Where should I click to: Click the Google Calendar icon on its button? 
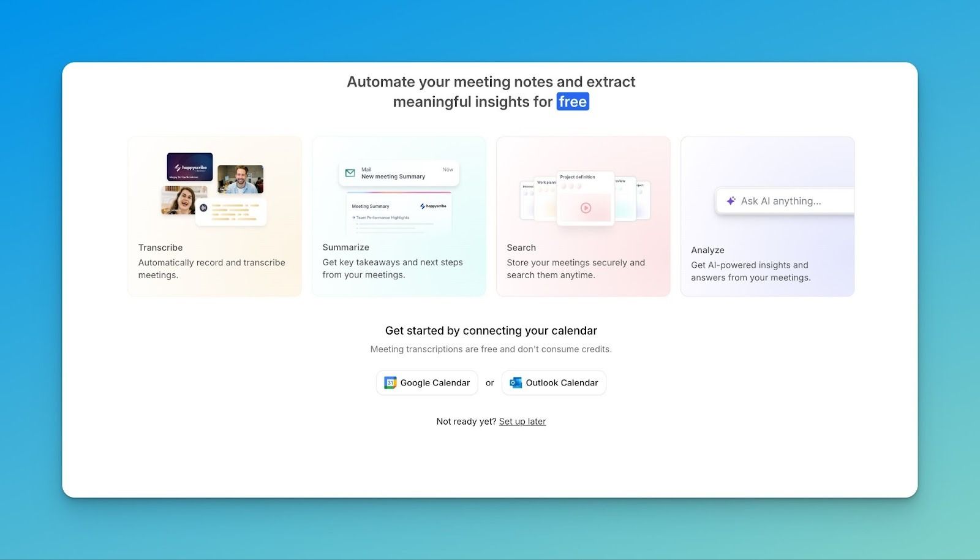[x=391, y=382]
